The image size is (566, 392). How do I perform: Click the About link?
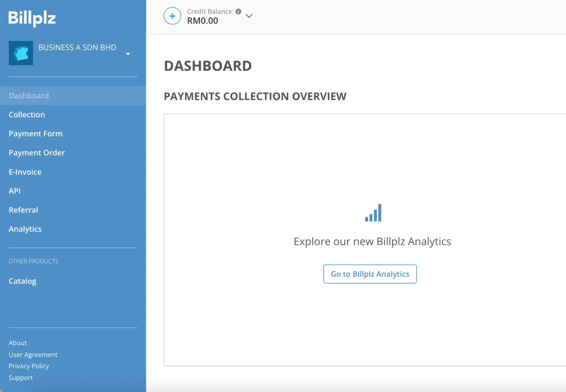pos(18,343)
